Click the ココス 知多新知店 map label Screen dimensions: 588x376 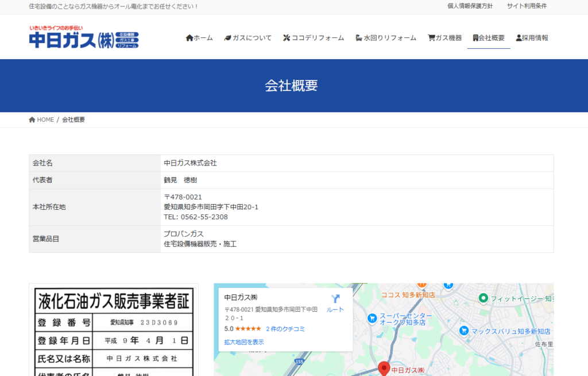(x=408, y=295)
